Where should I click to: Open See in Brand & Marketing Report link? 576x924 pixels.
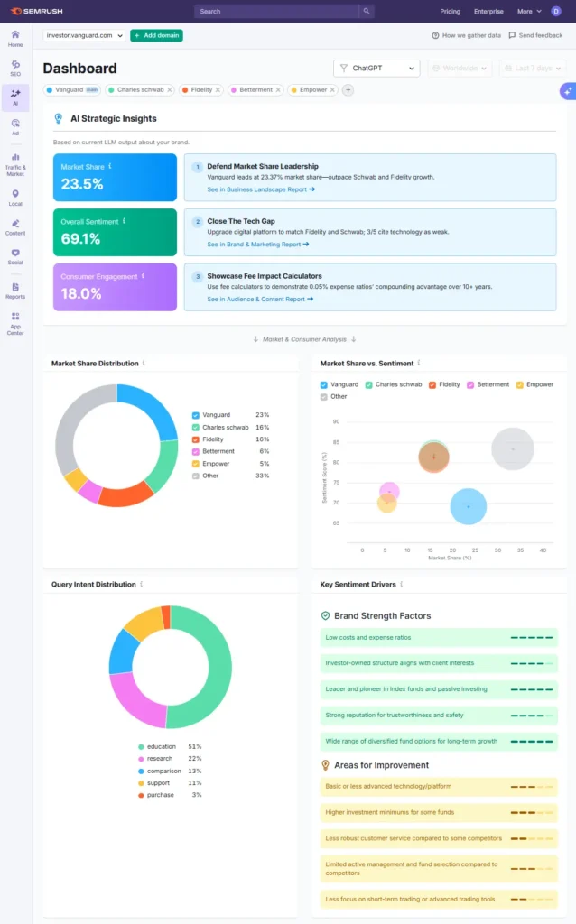coord(257,245)
